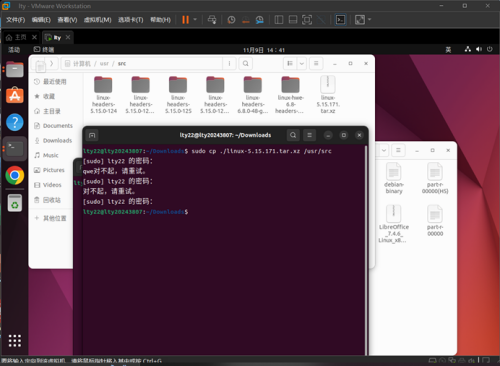Open a new terminal tab button
This screenshot has height=366, width=500.
click(x=92, y=135)
